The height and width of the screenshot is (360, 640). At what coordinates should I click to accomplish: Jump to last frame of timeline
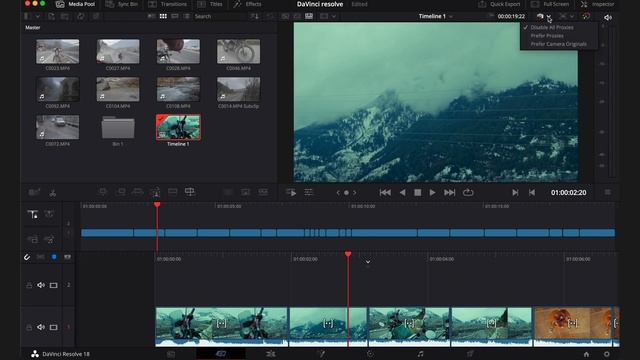pyautogui.click(x=449, y=192)
